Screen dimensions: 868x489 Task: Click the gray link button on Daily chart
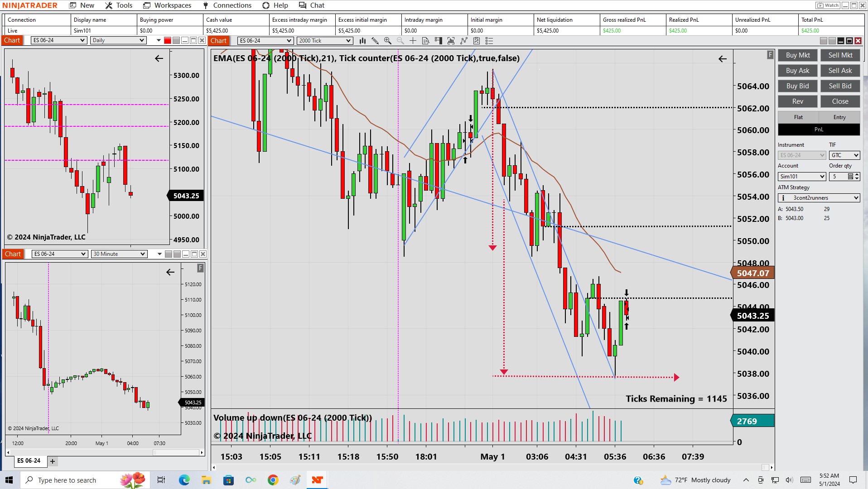(x=176, y=41)
